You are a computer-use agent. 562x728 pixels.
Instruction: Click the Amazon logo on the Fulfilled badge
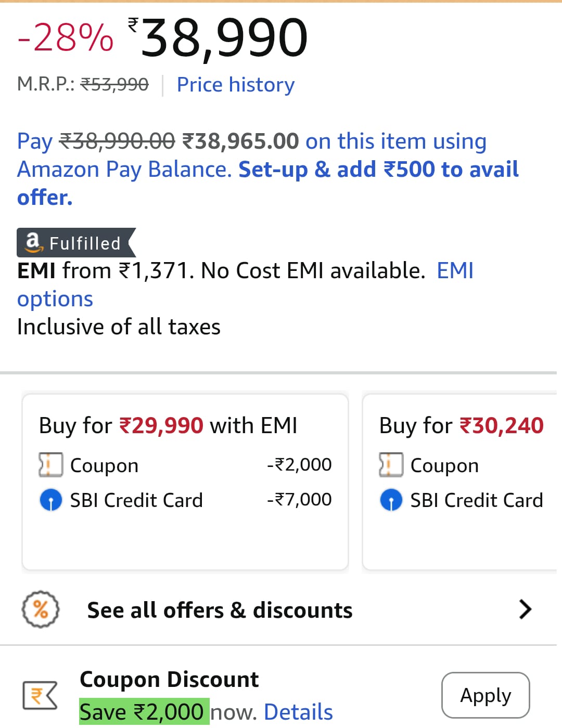(x=33, y=242)
